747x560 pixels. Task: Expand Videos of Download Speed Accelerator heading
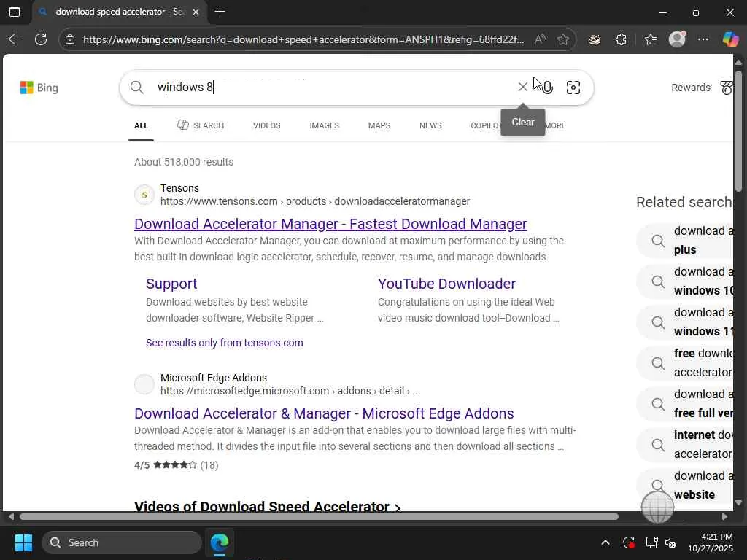(x=267, y=506)
